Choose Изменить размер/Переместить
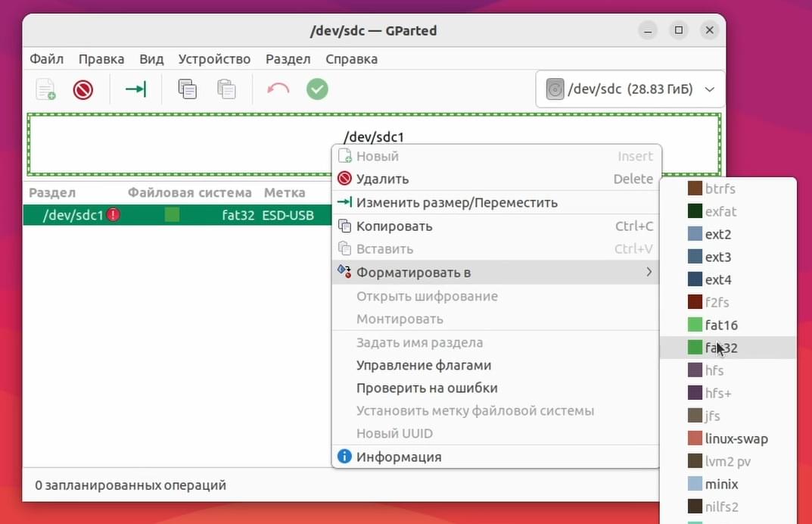The width and height of the screenshot is (812, 524). point(496,203)
